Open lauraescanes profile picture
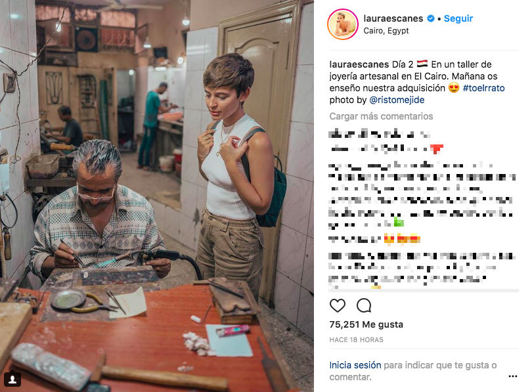532x392 pixels. [343, 24]
